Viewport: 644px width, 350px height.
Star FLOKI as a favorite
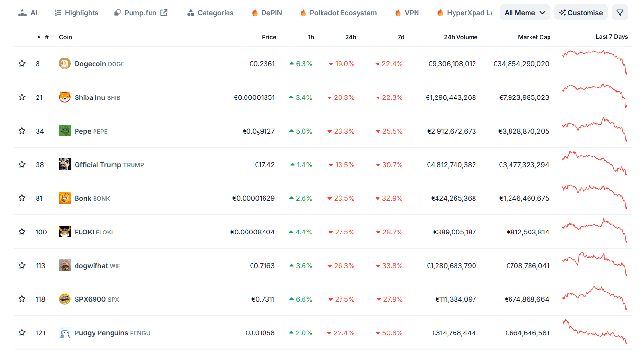pos(22,232)
